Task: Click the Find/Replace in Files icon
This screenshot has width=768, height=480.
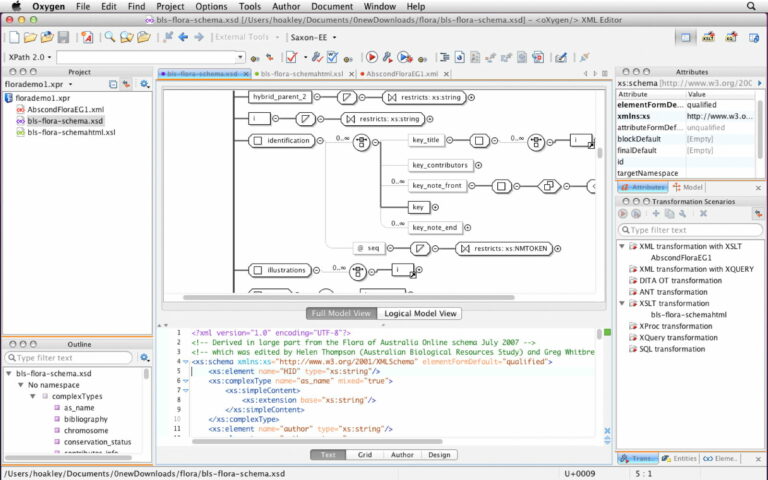Action: 127,37
